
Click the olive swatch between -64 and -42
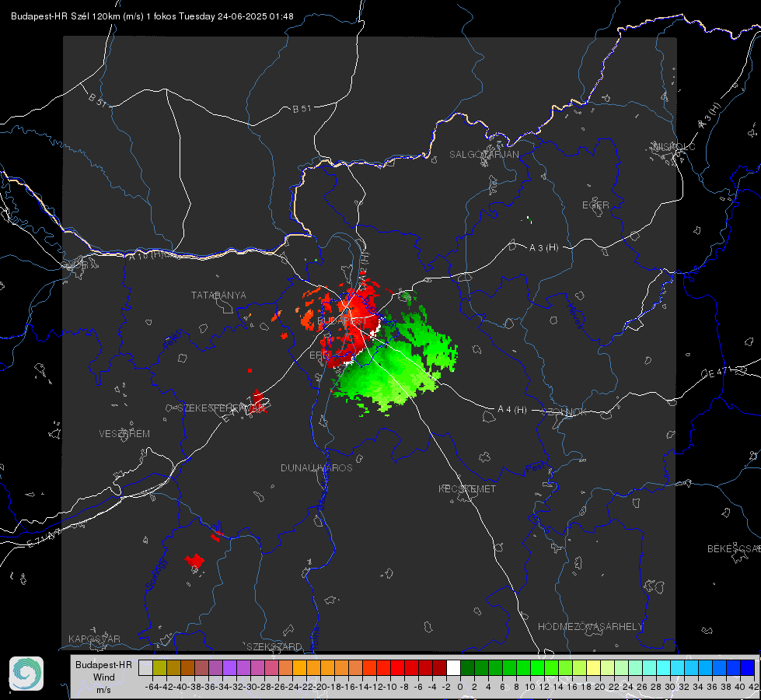tap(159, 667)
